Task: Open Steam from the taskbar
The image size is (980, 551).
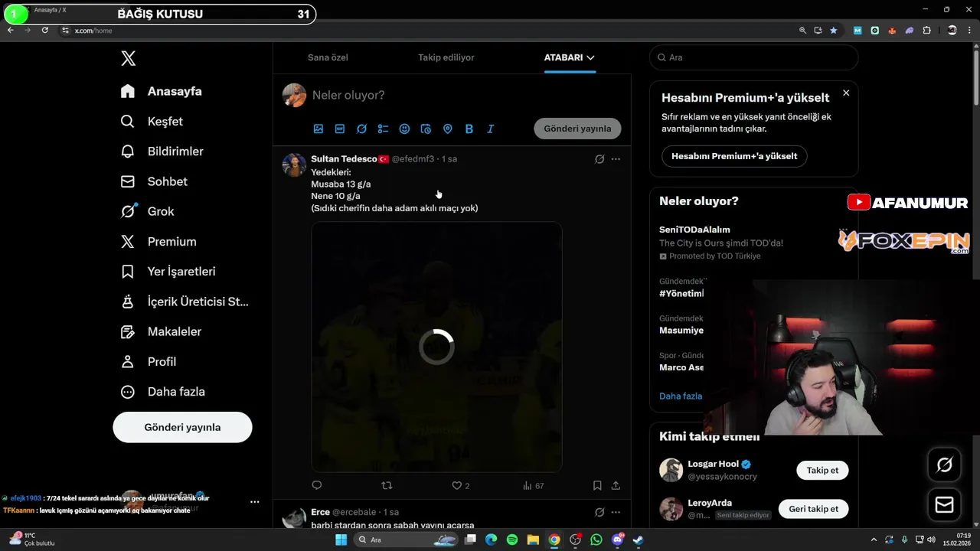Action: click(x=638, y=540)
